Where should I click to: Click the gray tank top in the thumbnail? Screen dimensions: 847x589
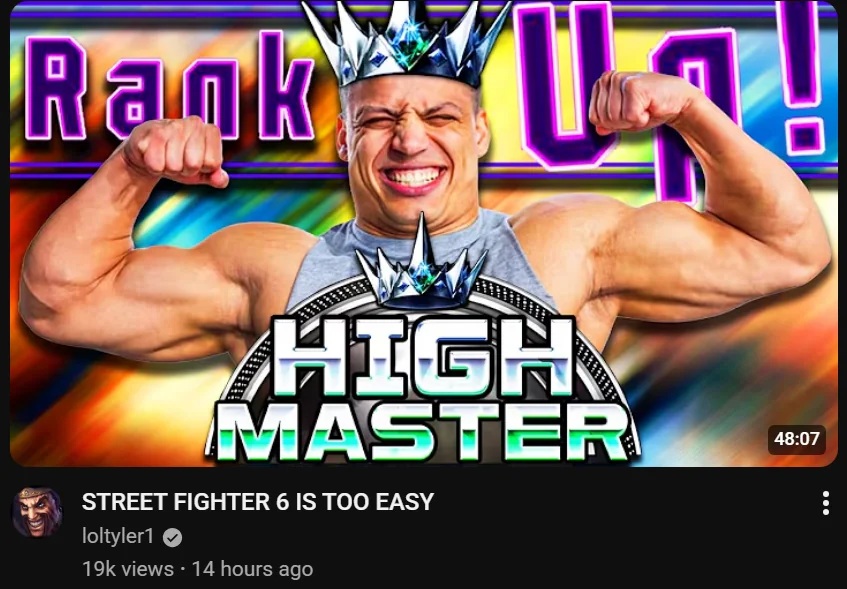[419, 254]
